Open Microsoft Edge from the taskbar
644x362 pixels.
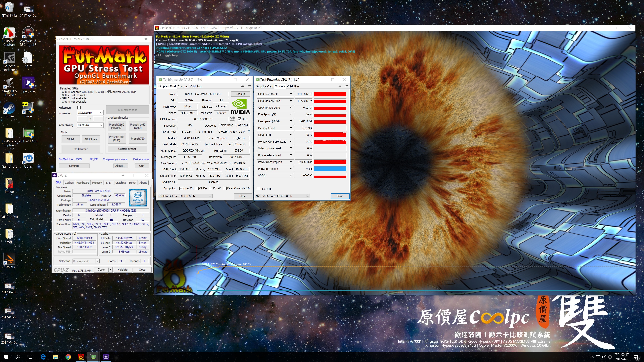[x=43, y=357]
